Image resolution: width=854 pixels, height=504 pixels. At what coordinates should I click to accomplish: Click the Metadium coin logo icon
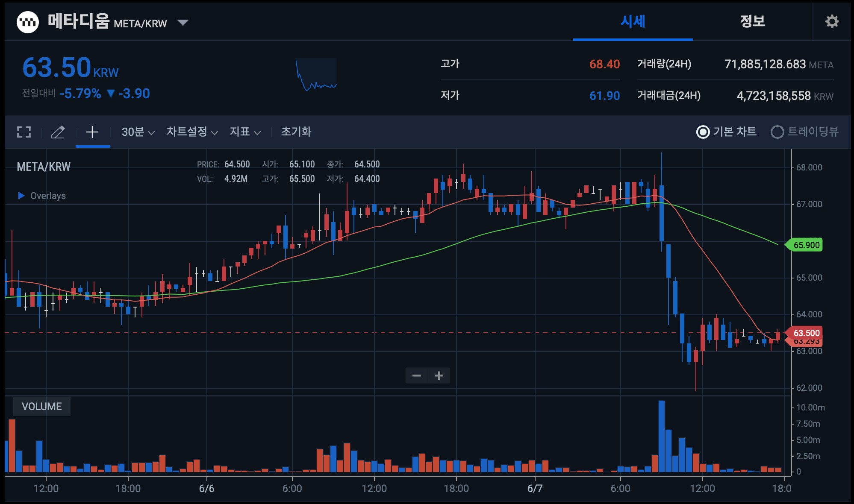click(28, 22)
